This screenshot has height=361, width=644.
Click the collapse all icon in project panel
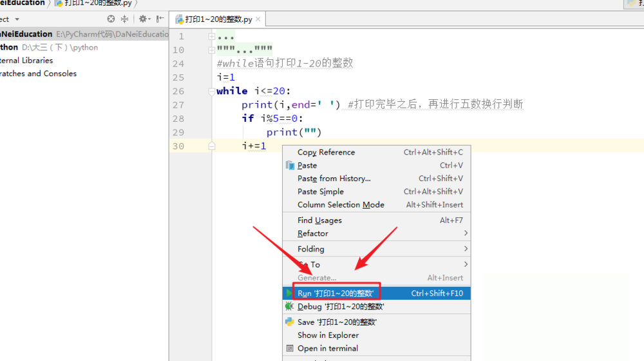tap(124, 19)
